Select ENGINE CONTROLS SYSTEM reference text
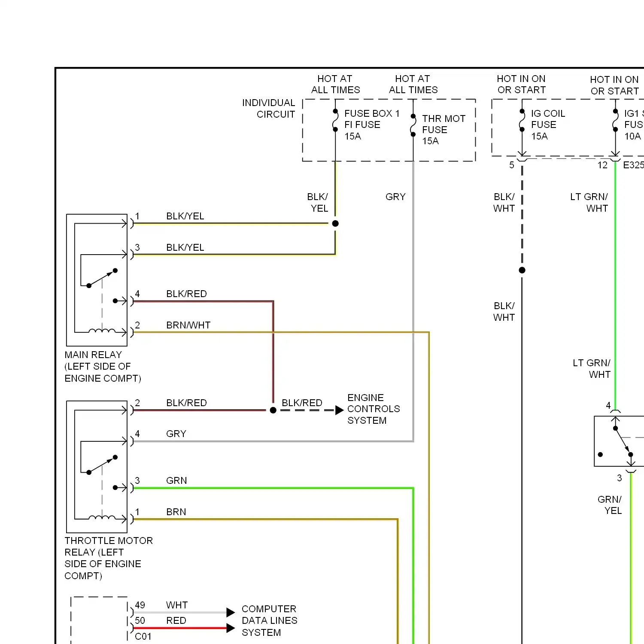The image size is (644, 644). (374, 409)
